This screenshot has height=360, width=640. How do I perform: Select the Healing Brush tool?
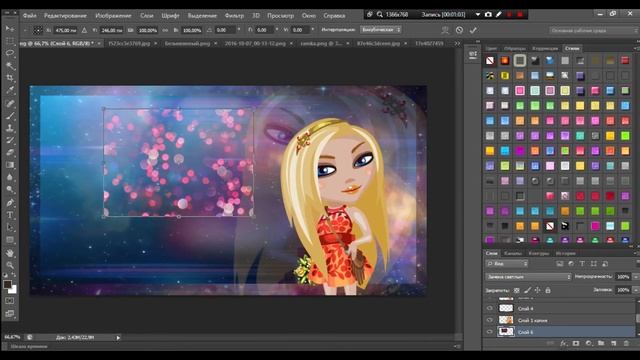coord(10,103)
